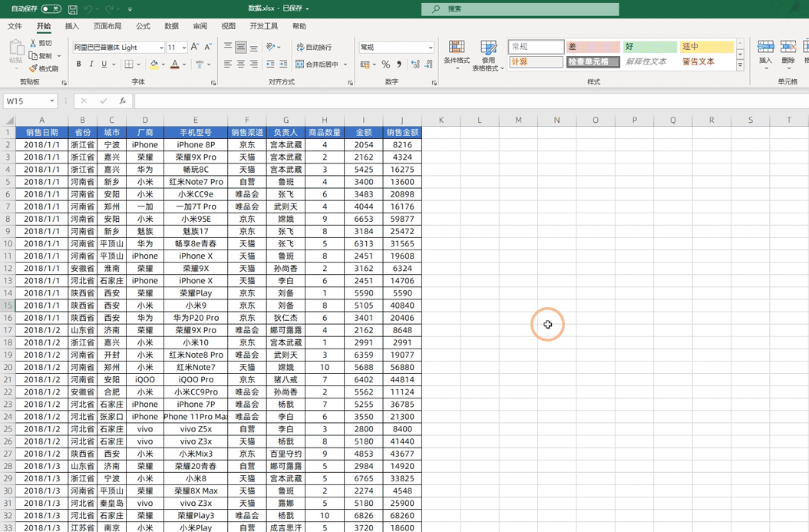The width and height of the screenshot is (809, 532).
Task: Click the font color A button
Action: coord(175,64)
